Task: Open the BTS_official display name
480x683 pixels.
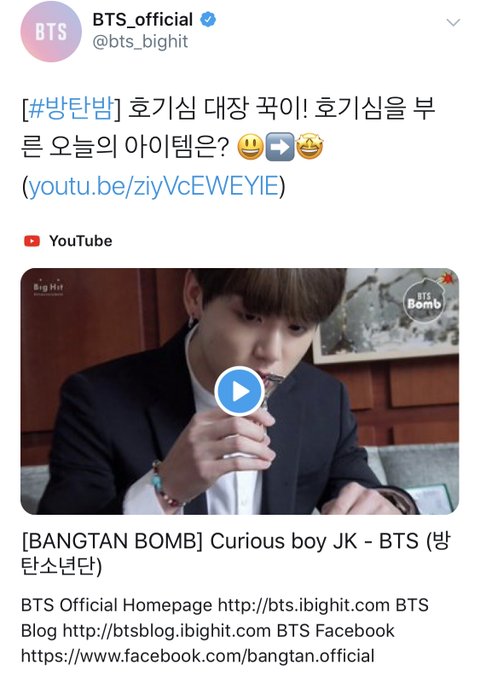Action: pyautogui.click(x=142, y=20)
